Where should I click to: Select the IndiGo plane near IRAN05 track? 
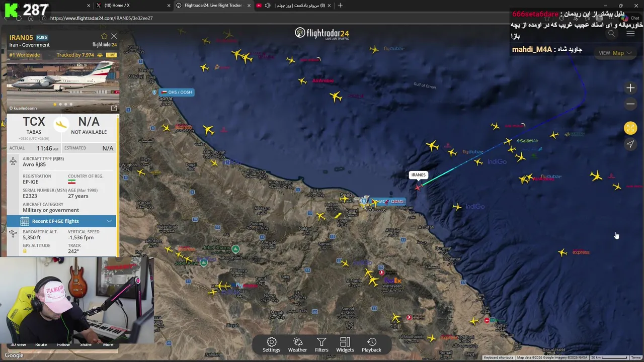click(478, 162)
